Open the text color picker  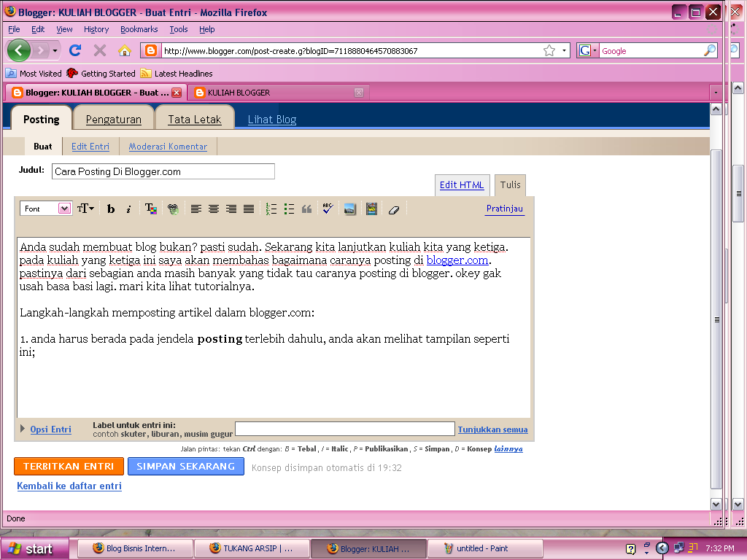(151, 209)
